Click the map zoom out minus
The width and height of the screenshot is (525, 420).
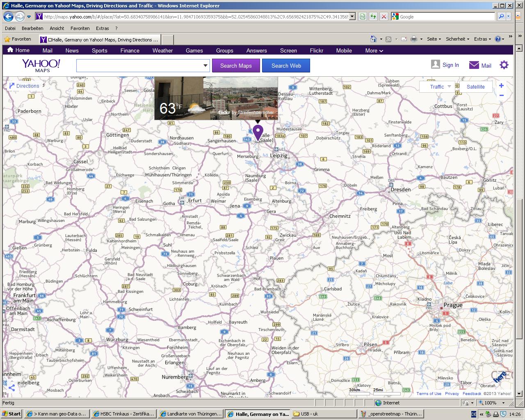(501, 96)
